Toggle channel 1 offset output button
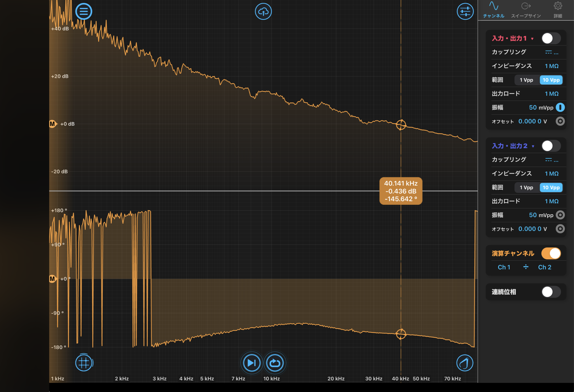The height and width of the screenshot is (392, 574). click(560, 121)
